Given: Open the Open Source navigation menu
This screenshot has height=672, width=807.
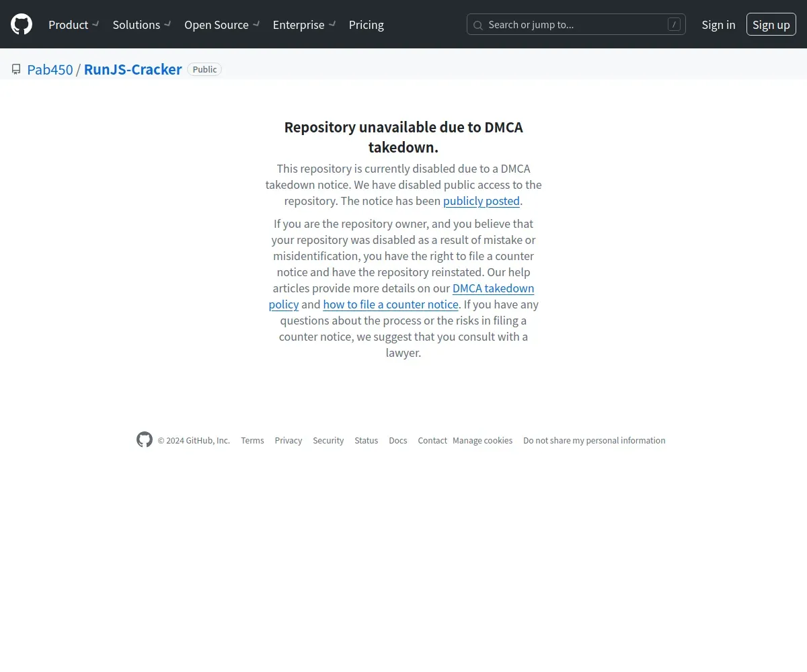Looking at the screenshot, I should [x=222, y=25].
